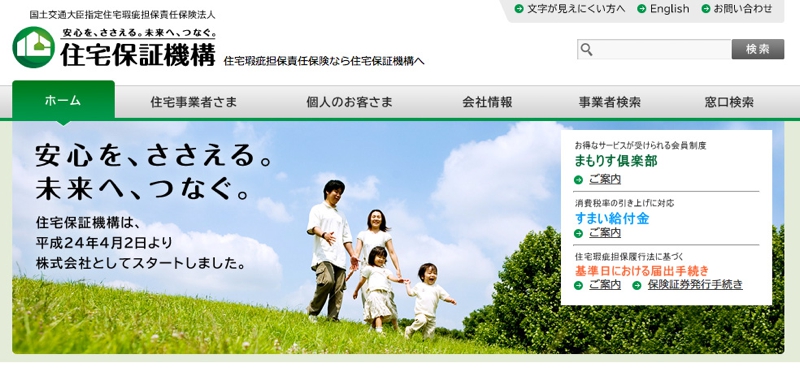Screen dimensions: 800x372
Task: Open the 住宅事業者さま menu
Action: [x=194, y=102]
